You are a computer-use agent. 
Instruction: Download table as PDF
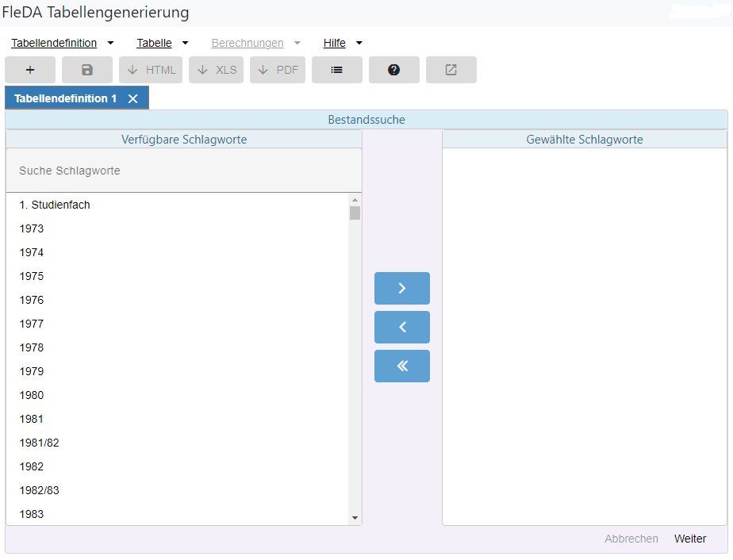click(278, 70)
